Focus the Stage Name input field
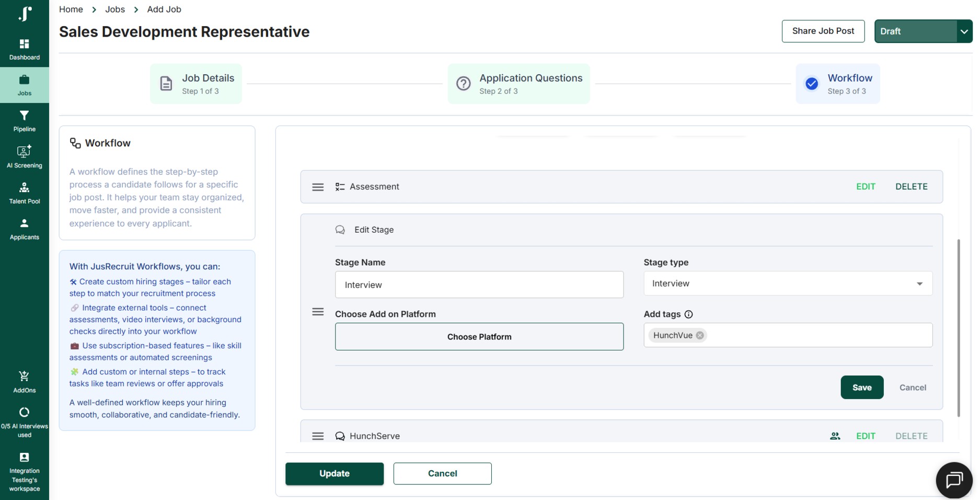 click(479, 285)
